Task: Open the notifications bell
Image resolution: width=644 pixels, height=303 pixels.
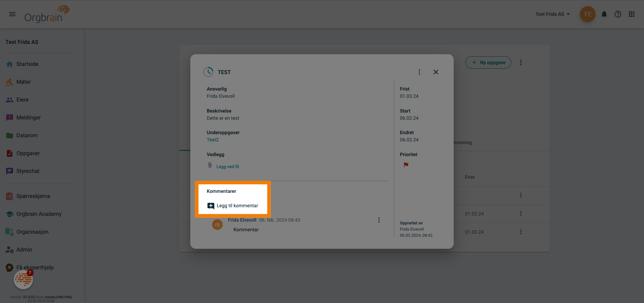Action: click(604, 14)
